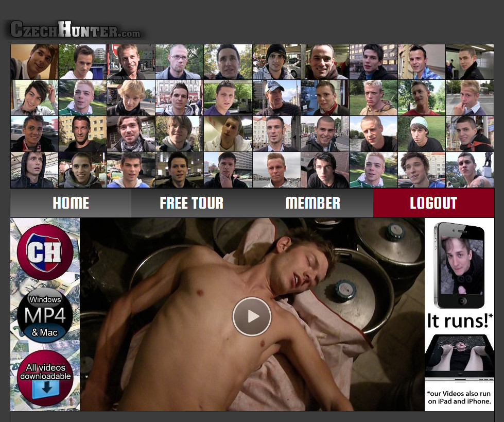Click the iPad and iPhone footnote text
This screenshot has width=504, height=422.
tap(459, 397)
